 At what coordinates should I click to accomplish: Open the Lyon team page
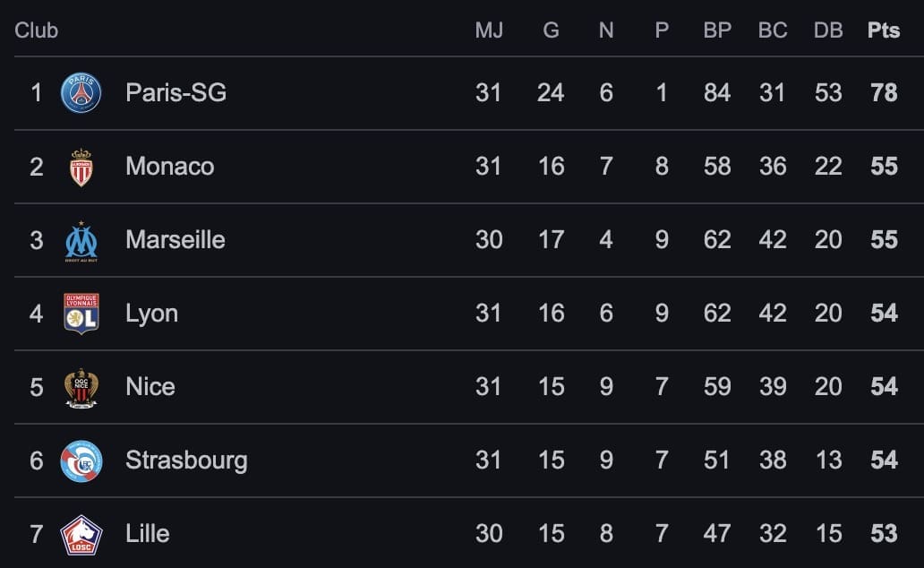point(151,313)
